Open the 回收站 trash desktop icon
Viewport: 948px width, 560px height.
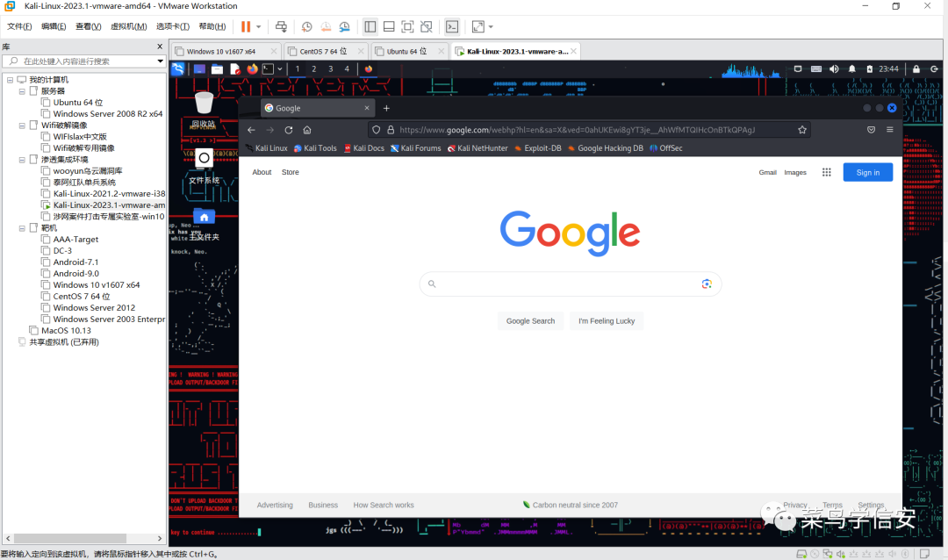click(x=204, y=110)
